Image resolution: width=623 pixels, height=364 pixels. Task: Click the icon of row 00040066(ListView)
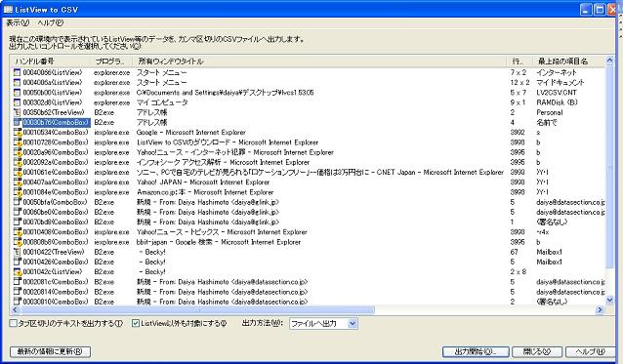(17, 72)
